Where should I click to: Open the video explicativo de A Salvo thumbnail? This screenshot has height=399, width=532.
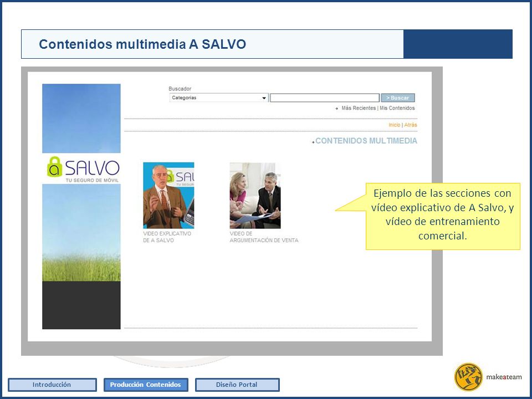tap(168, 195)
